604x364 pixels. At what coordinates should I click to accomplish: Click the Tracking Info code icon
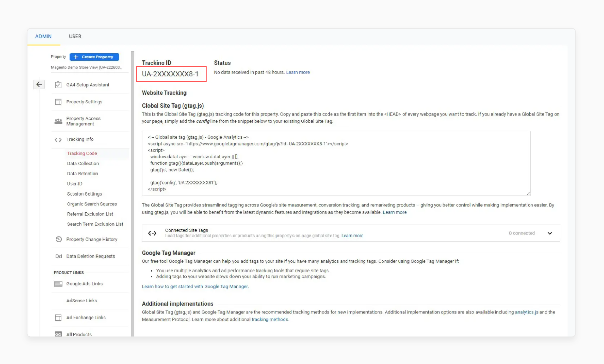pos(58,139)
